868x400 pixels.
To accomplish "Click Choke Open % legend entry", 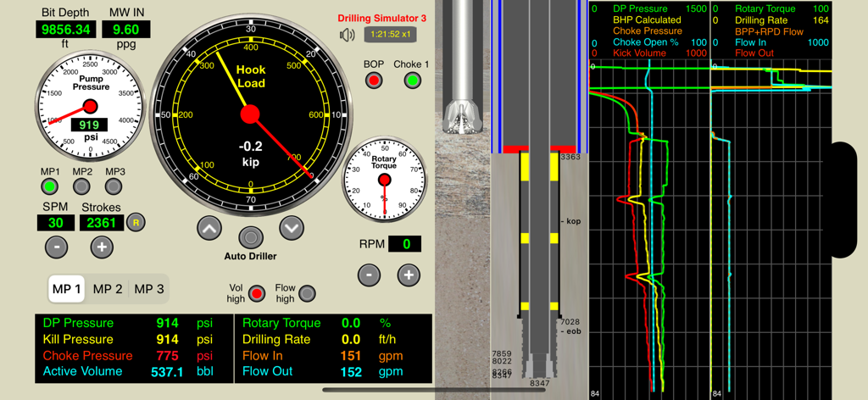I will (x=643, y=42).
